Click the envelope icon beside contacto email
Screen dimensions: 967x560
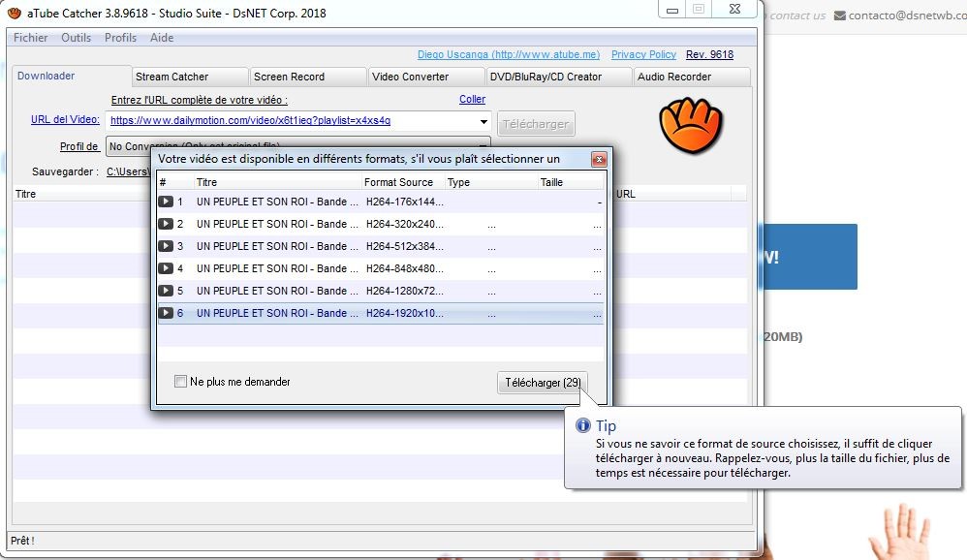click(x=839, y=16)
